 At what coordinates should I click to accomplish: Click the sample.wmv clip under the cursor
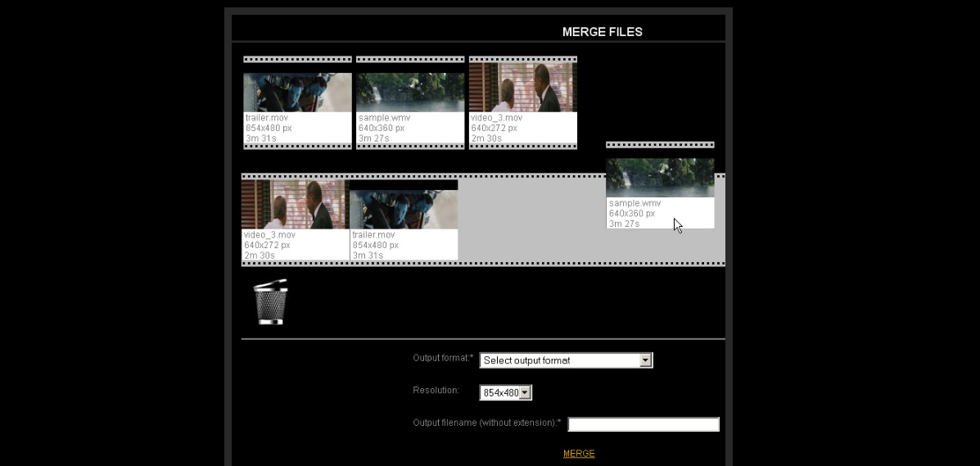point(660,186)
